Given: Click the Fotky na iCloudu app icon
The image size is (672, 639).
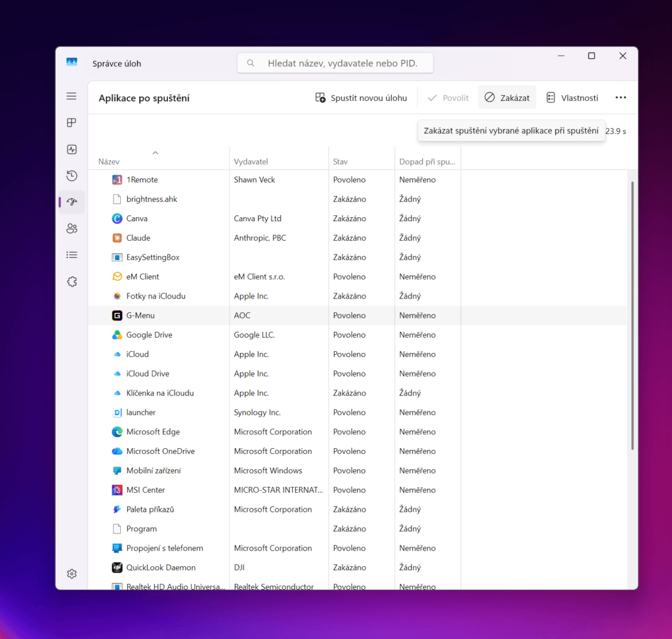Looking at the screenshot, I should tap(117, 296).
